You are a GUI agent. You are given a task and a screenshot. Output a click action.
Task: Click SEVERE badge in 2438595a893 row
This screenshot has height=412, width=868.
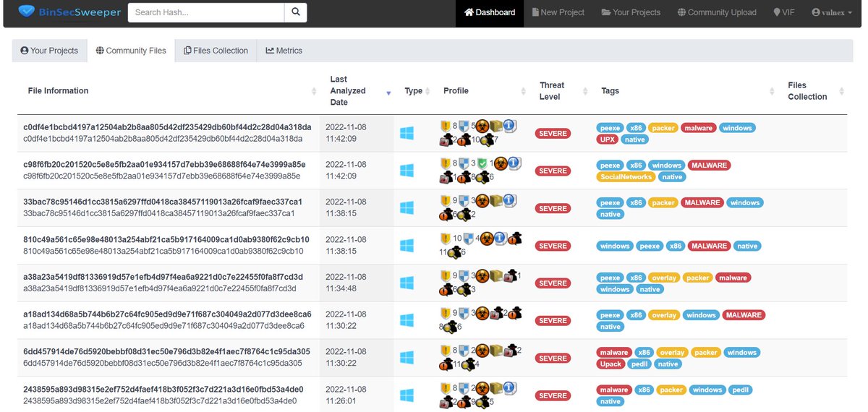click(x=553, y=395)
